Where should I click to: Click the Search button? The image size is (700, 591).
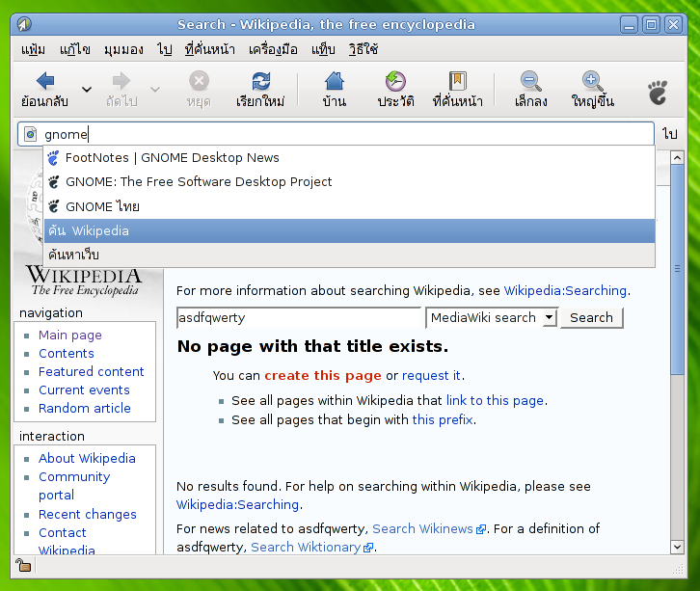click(x=591, y=318)
